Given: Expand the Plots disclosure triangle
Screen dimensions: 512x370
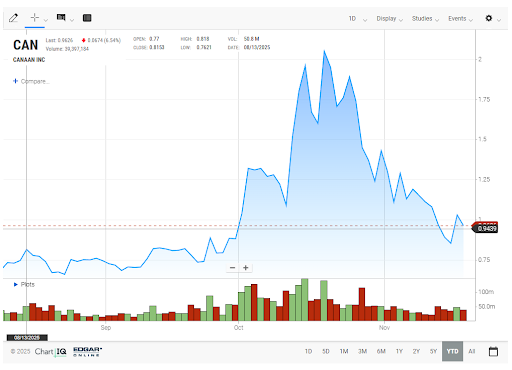Looking at the screenshot, I should (15, 284).
